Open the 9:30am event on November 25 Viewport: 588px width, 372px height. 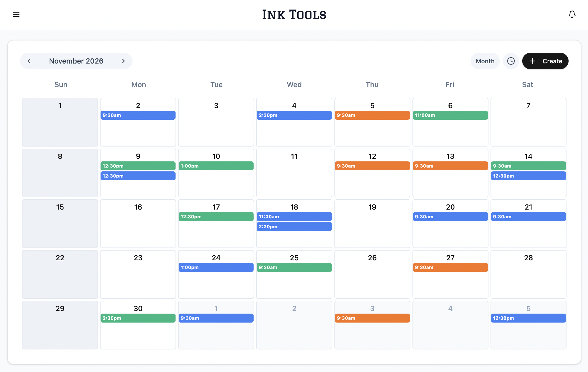coord(294,267)
